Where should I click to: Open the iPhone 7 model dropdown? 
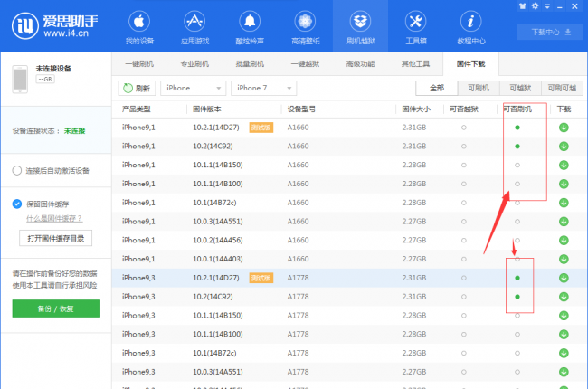point(263,88)
